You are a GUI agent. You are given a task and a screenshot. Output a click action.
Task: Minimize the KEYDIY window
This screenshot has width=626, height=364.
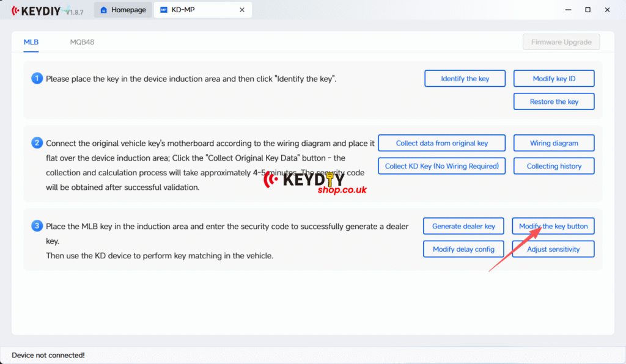[x=568, y=10]
